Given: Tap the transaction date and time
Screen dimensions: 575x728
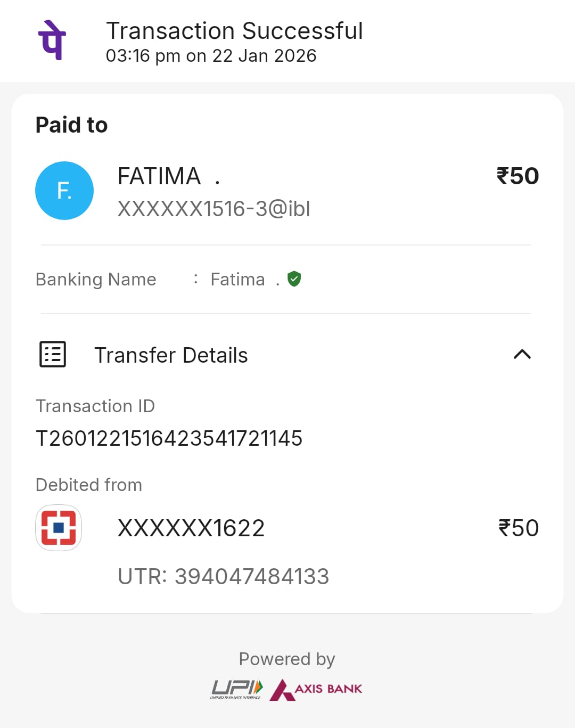Looking at the screenshot, I should click(x=211, y=56).
